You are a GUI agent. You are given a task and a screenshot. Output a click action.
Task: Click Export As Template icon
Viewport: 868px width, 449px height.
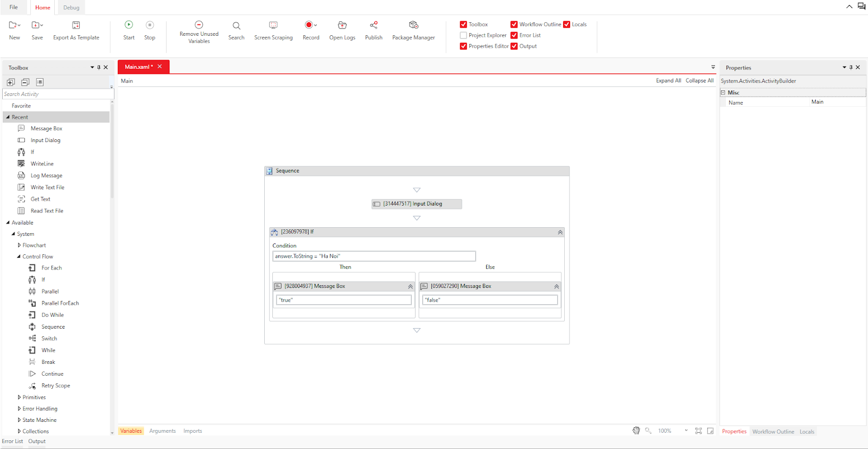(x=76, y=25)
